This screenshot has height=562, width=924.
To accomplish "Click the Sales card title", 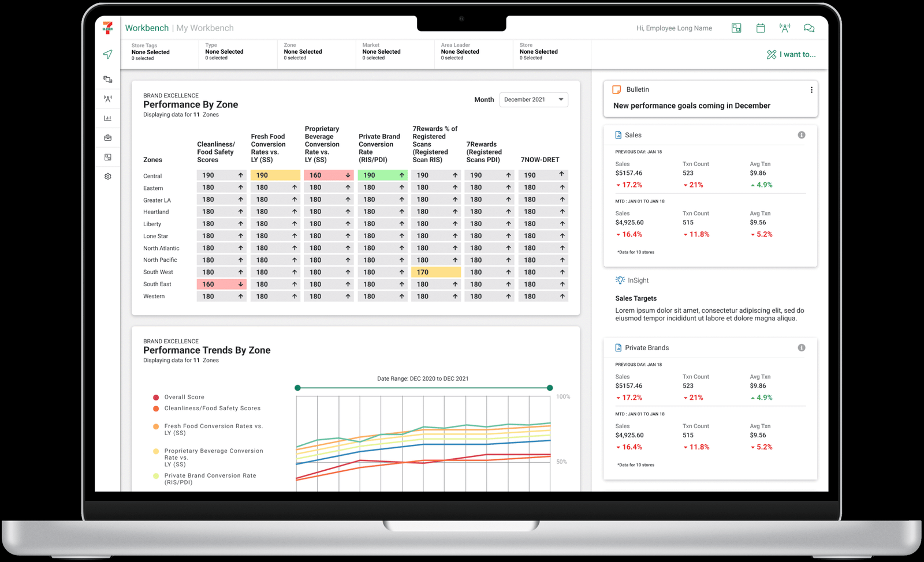I will click(633, 135).
